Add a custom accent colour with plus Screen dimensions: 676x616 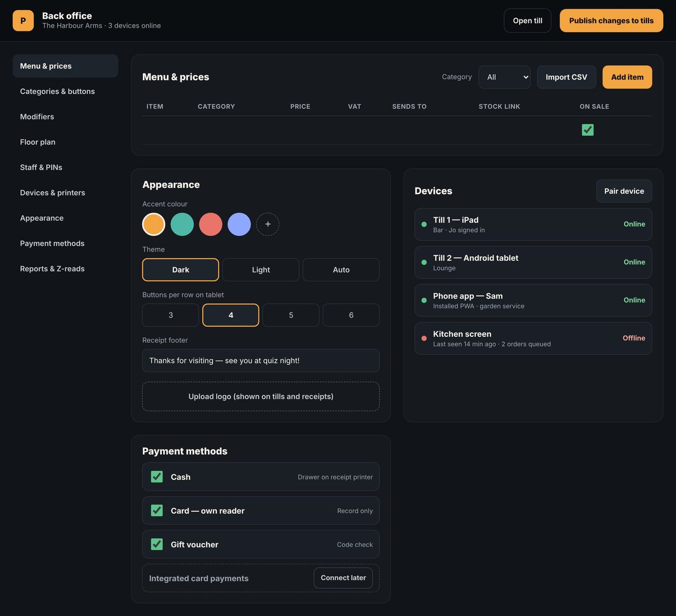tap(268, 224)
